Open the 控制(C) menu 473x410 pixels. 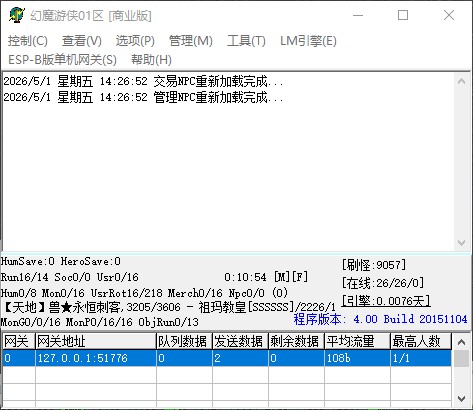pyautogui.click(x=28, y=41)
